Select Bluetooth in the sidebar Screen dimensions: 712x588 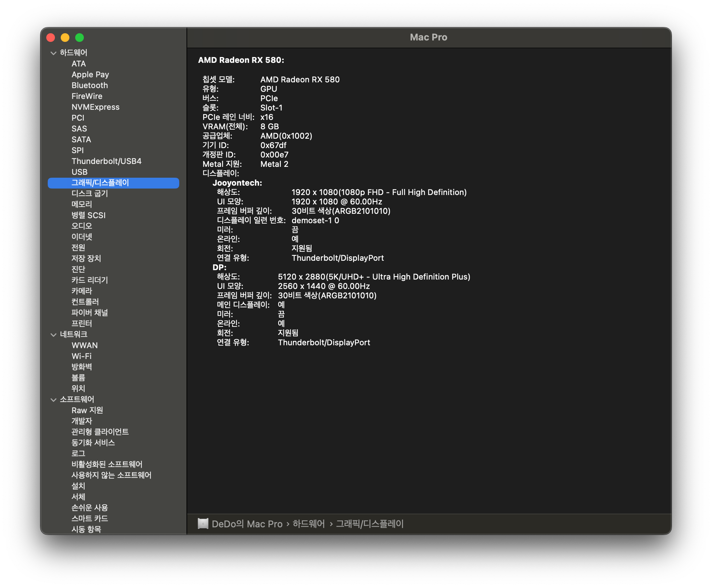(90, 86)
